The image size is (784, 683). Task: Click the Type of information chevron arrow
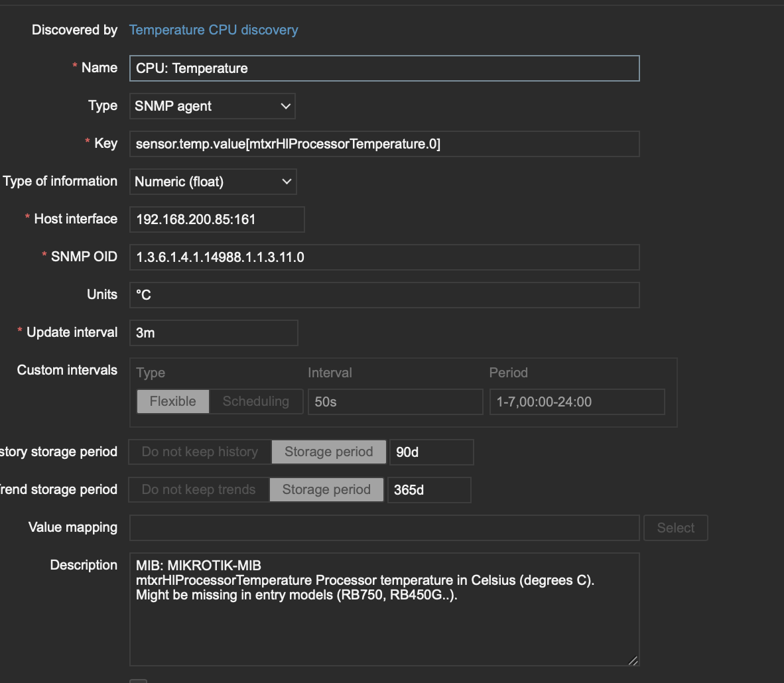(x=287, y=182)
